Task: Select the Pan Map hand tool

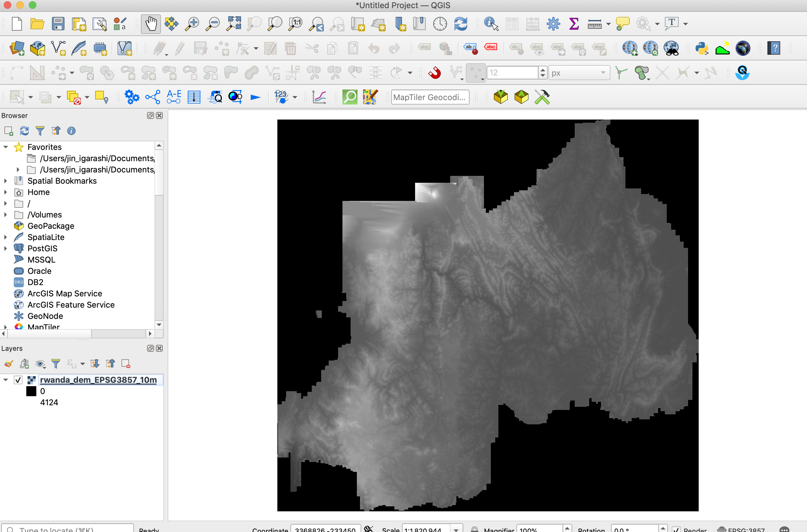Action: click(x=151, y=23)
